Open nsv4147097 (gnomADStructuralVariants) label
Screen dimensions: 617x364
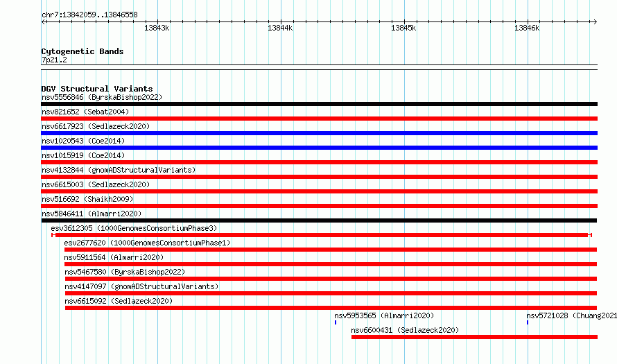point(141,286)
